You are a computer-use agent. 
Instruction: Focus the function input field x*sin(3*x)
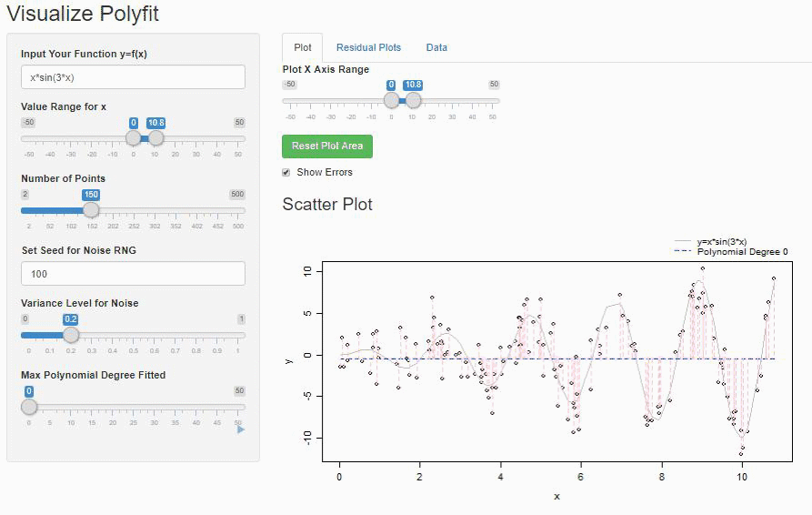click(133, 77)
